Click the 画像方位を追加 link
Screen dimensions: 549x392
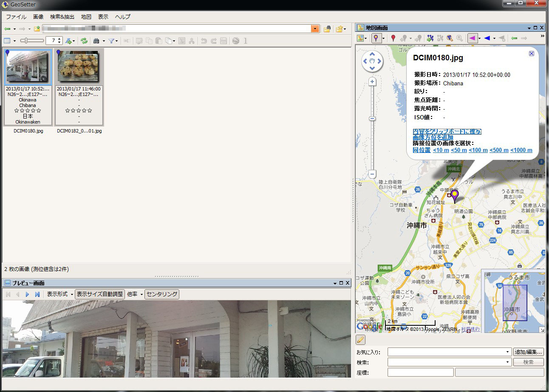(x=433, y=137)
